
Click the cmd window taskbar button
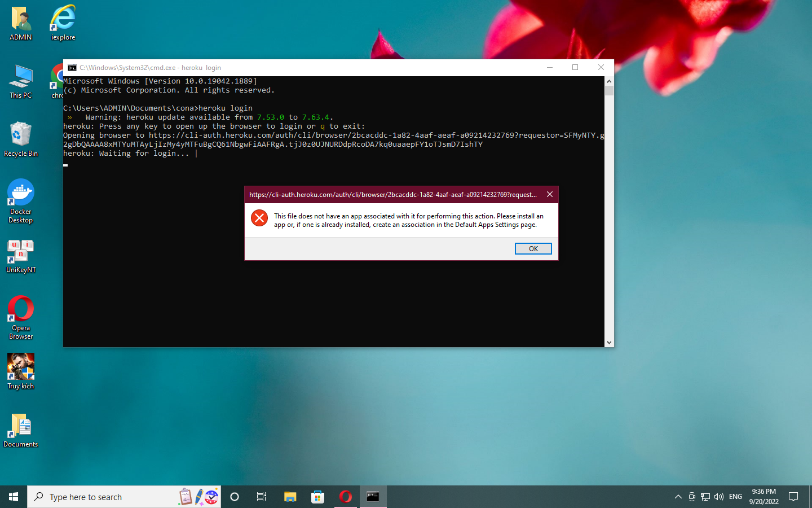tap(373, 497)
